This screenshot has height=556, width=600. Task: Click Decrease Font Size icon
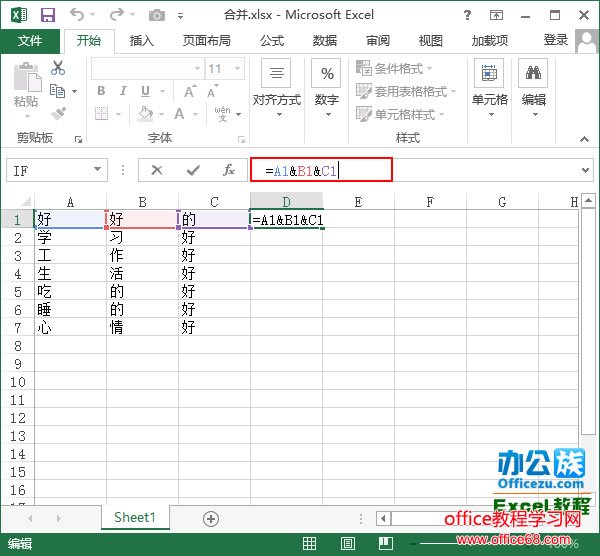213,91
